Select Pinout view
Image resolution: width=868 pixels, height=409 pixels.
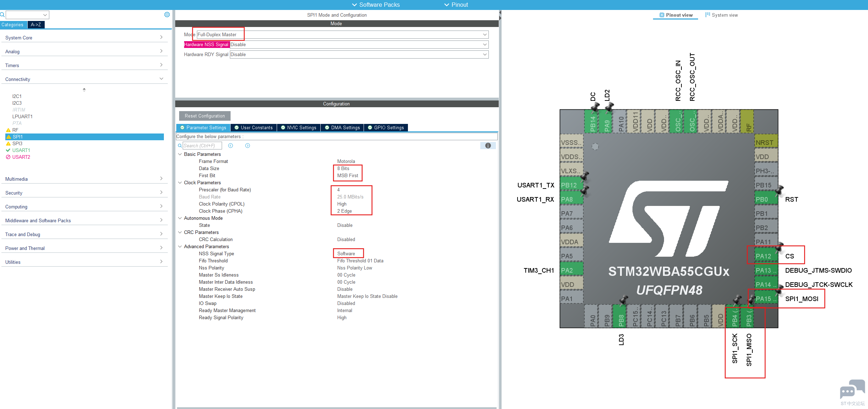pos(676,15)
